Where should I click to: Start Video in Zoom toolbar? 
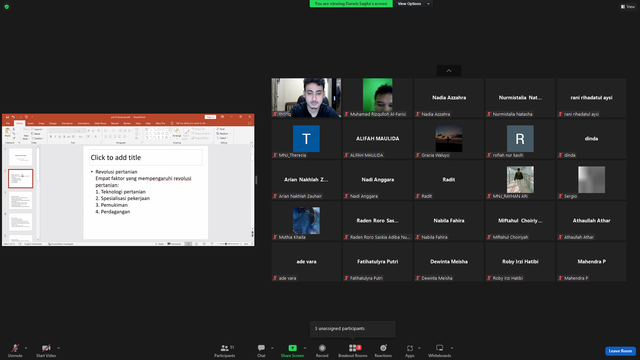coord(46,350)
